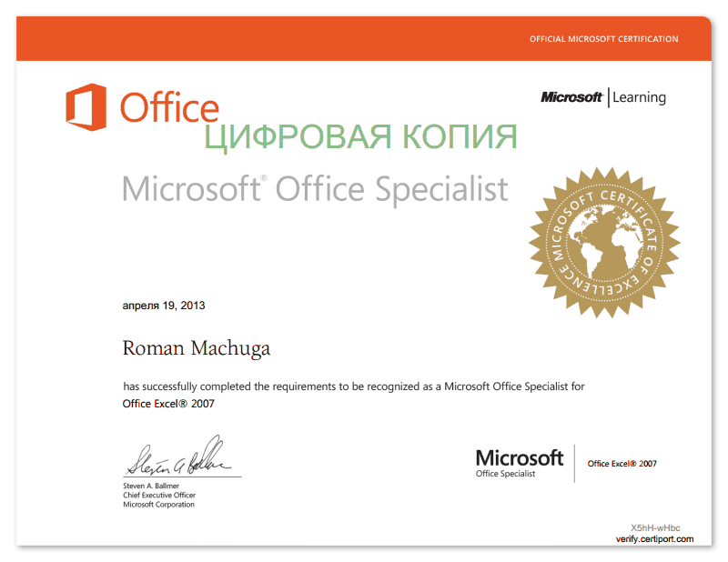Click the Microsoft Office Specialist logo at bottom

tap(520, 463)
